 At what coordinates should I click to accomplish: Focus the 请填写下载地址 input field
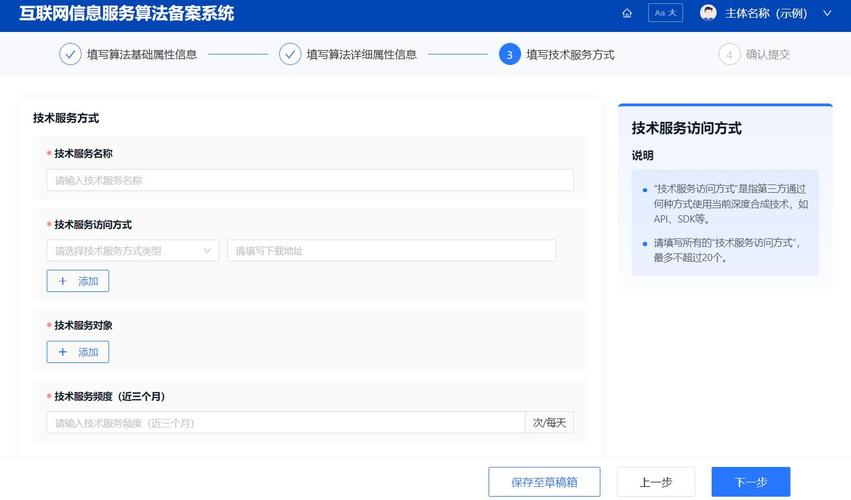(392, 251)
